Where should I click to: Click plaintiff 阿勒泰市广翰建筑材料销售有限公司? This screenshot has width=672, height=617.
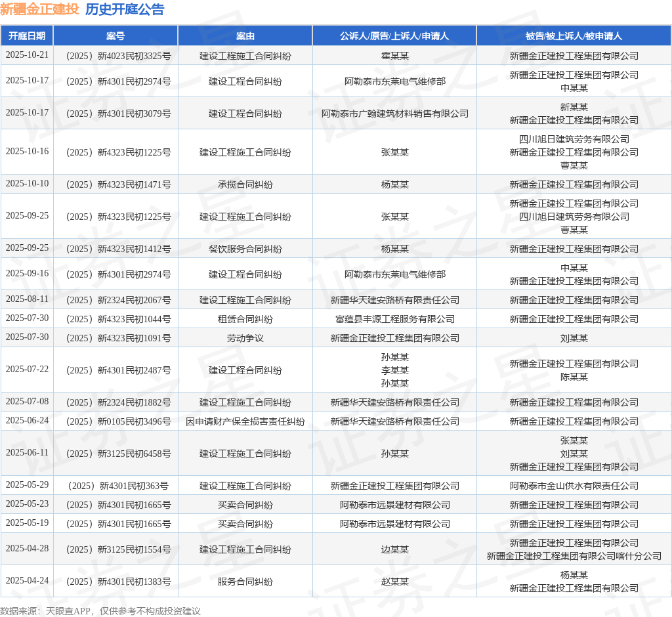pos(394,114)
